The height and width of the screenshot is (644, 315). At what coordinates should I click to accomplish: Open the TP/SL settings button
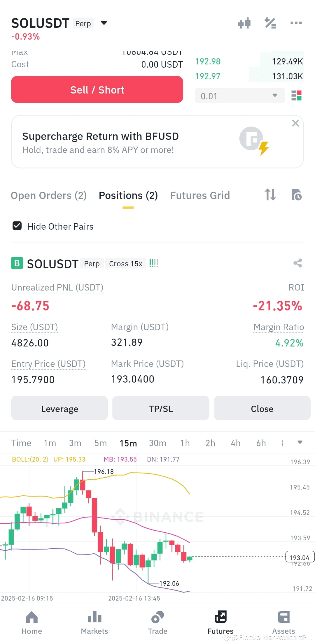coord(161,408)
